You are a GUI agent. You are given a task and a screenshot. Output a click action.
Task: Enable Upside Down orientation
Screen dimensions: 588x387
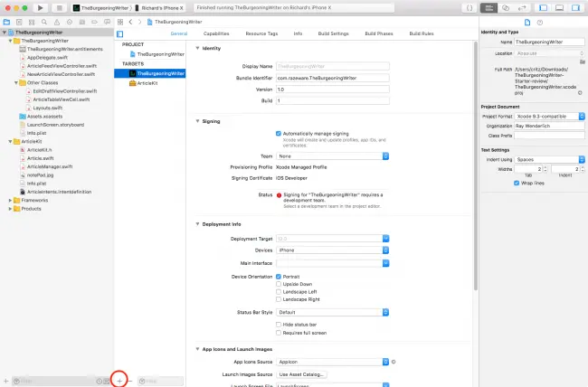(x=279, y=284)
